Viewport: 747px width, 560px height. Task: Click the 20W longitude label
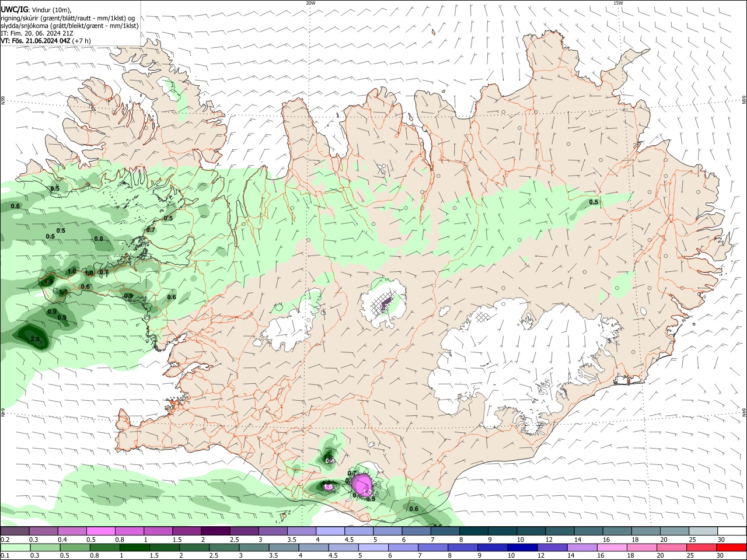[x=311, y=3]
